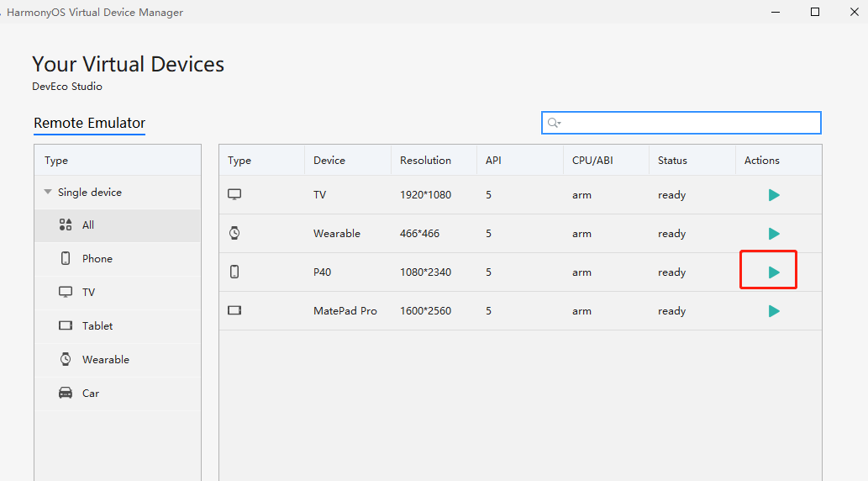
Task: Click the search magnifier dropdown icon
Action: (x=554, y=123)
